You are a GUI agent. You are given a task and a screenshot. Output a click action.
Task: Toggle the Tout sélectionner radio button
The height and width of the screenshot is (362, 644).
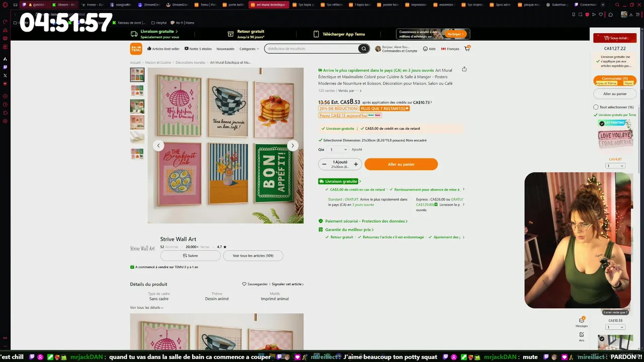point(596,107)
